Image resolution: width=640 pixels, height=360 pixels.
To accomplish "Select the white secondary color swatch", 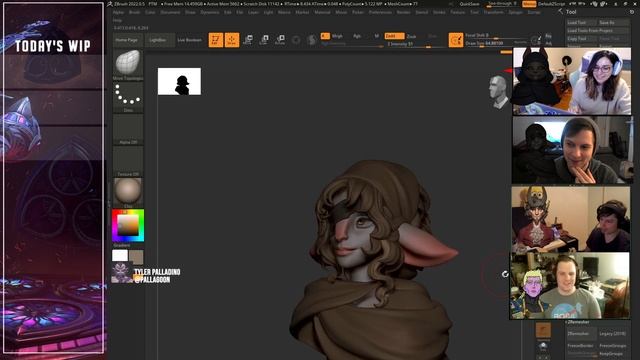I will tap(120, 256).
